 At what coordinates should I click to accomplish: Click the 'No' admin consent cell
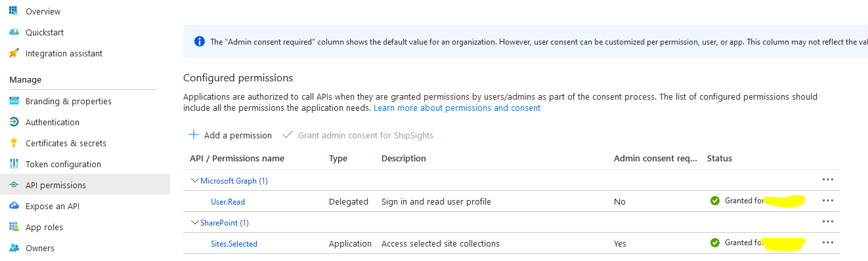pos(620,201)
